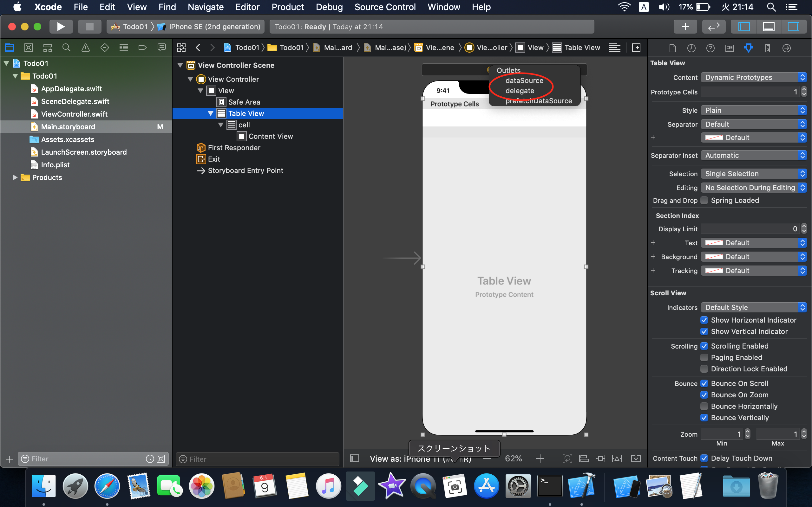Screen dimensions: 812x507
Task: Click the Run (play) button
Action: (x=61, y=27)
